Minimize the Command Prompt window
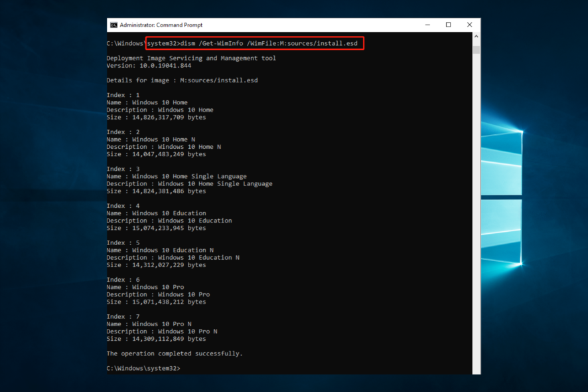The height and width of the screenshot is (392, 588). pyautogui.click(x=427, y=25)
